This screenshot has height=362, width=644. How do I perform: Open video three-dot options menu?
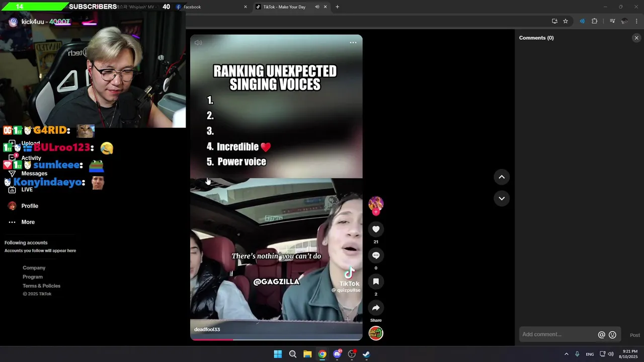[x=353, y=43]
